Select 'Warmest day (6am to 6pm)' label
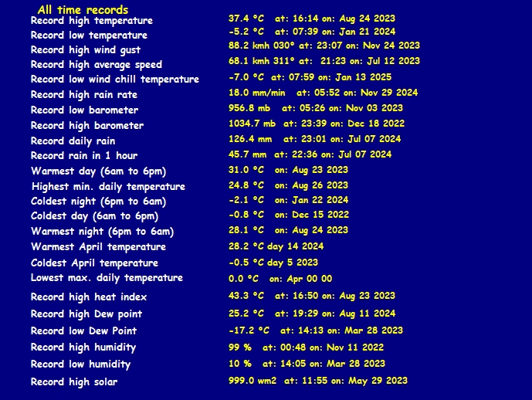 pyautogui.click(x=98, y=171)
